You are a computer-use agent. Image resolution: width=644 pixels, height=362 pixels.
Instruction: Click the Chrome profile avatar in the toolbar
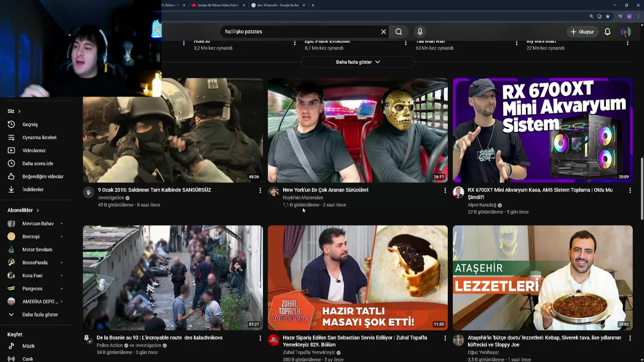click(x=629, y=16)
